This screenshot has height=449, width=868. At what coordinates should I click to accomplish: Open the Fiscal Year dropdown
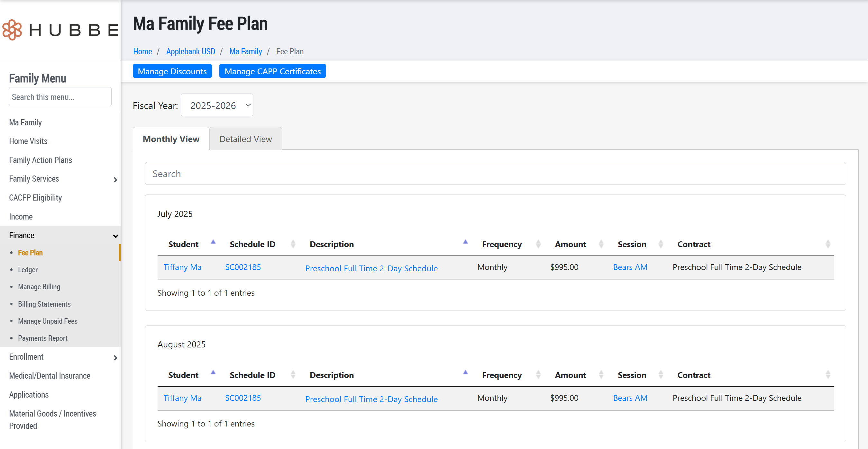[x=217, y=105]
